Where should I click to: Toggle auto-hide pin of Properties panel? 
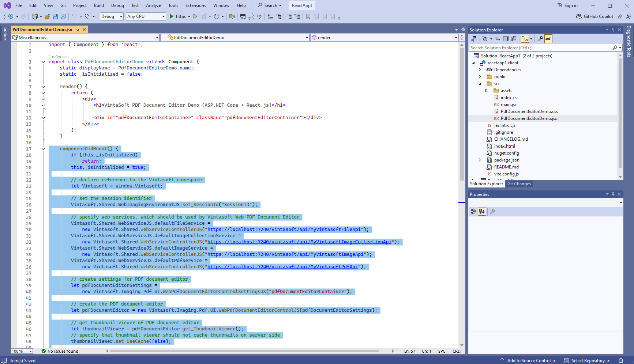point(613,194)
